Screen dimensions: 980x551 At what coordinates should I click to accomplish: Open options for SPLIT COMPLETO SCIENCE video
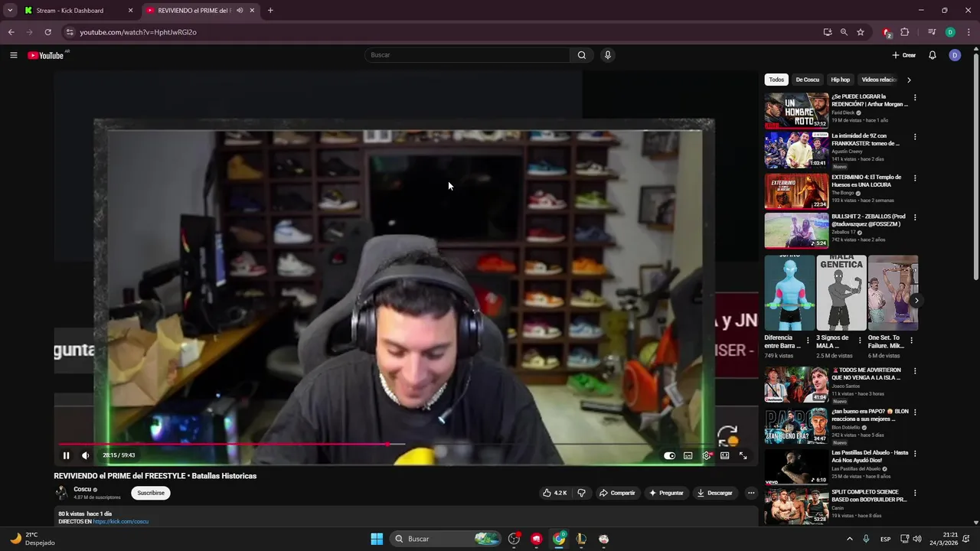pos(915,494)
